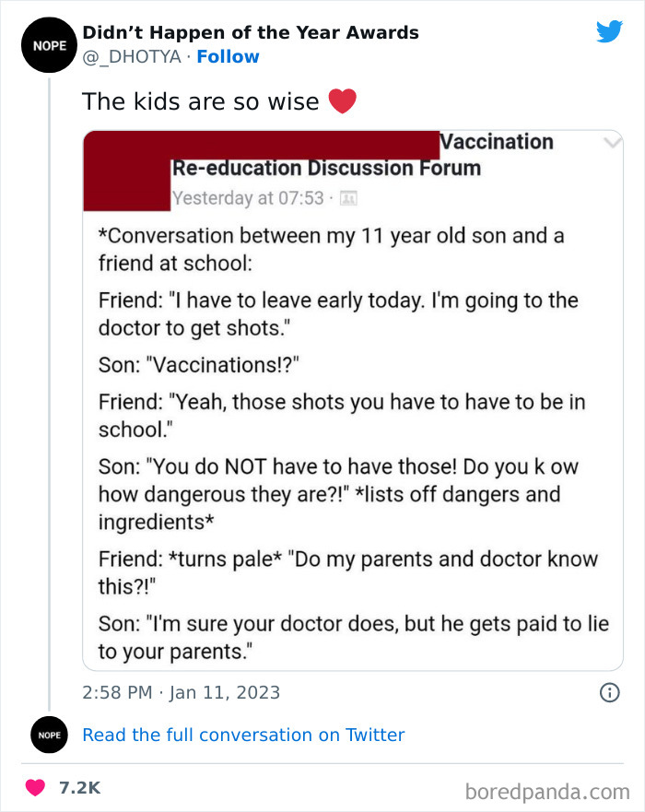Click the boredpanda.com watermark
The image size is (645, 812).
(545, 790)
